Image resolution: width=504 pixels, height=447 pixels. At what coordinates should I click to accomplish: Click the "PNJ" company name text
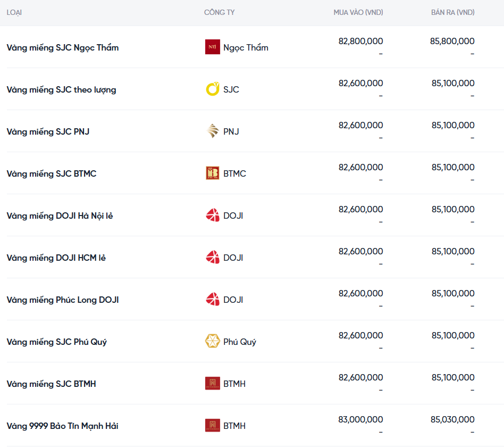coord(231,131)
